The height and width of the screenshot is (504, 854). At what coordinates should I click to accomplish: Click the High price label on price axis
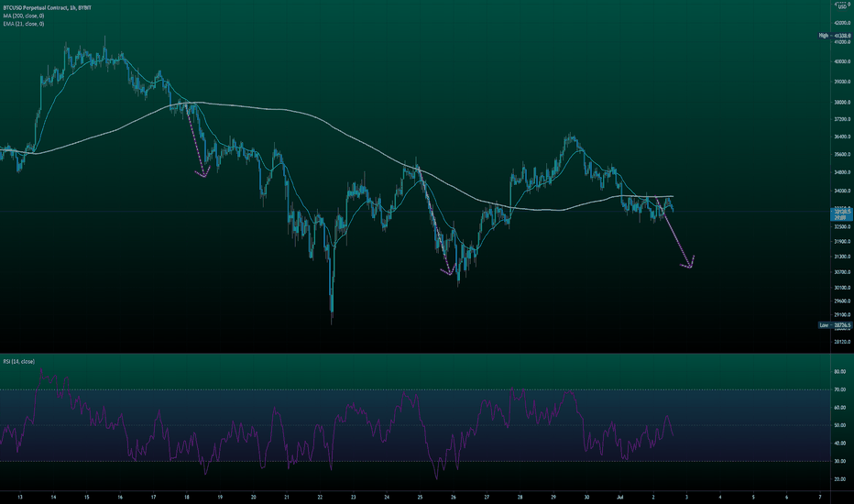[835, 36]
